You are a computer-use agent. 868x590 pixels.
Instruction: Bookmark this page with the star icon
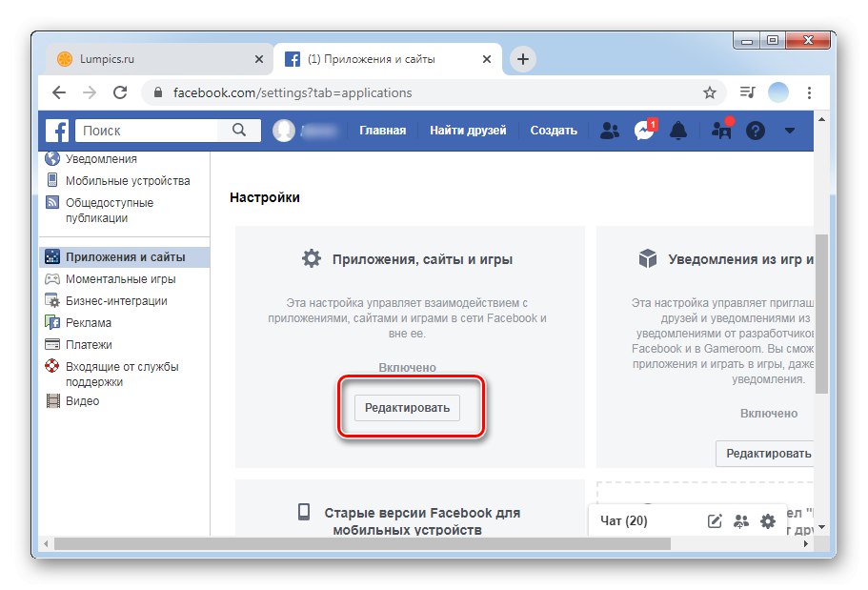(x=711, y=92)
